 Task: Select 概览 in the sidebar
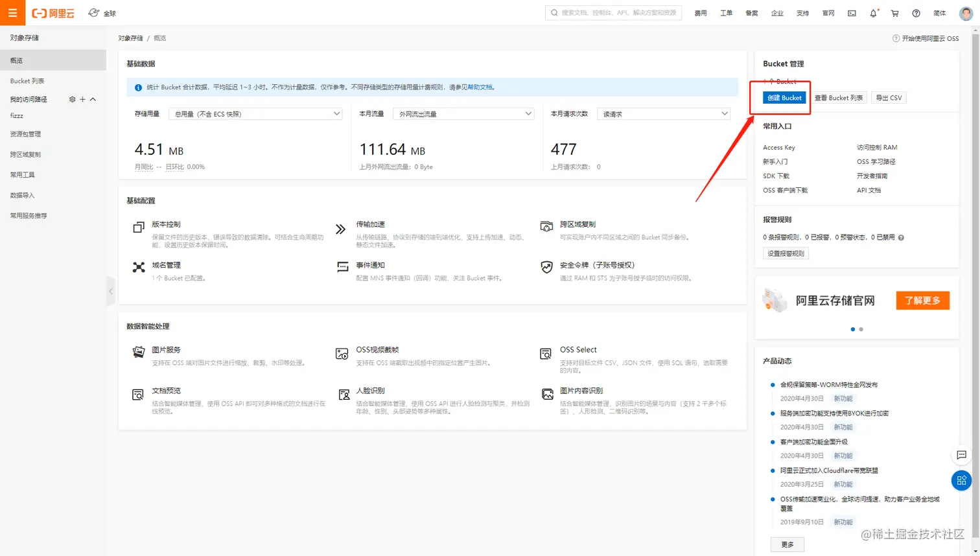click(x=53, y=60)
